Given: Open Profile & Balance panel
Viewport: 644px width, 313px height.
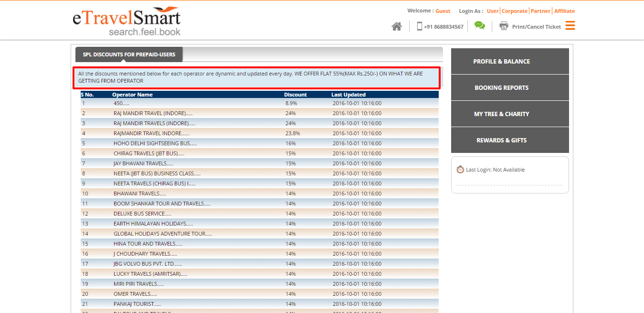Looking at the screenshot, I should 501,61.
